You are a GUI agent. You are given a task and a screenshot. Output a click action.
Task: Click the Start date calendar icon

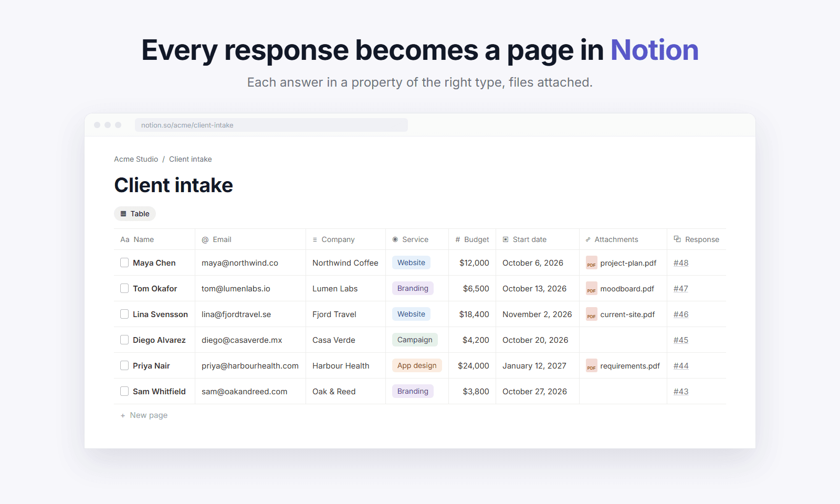click(x=506, y=239)
